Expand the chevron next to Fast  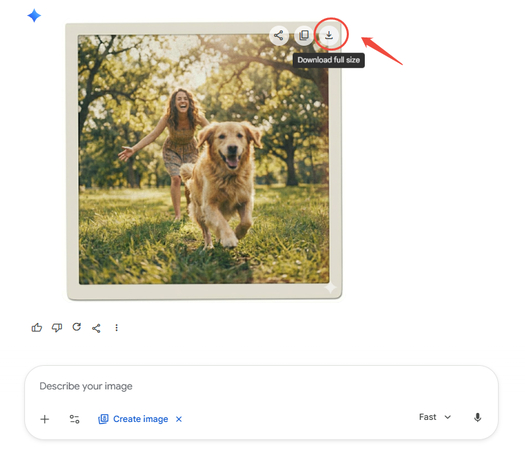point(448,417)
